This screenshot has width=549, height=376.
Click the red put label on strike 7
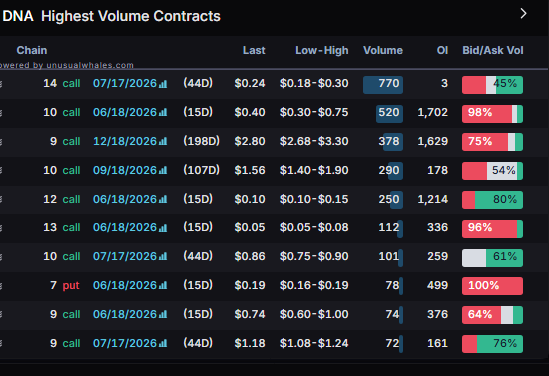coord(71,286)
